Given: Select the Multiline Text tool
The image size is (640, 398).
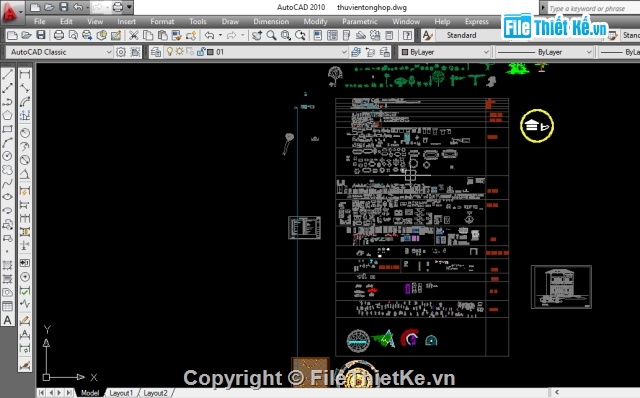Looking at the screenshot, I should [7, 320].
